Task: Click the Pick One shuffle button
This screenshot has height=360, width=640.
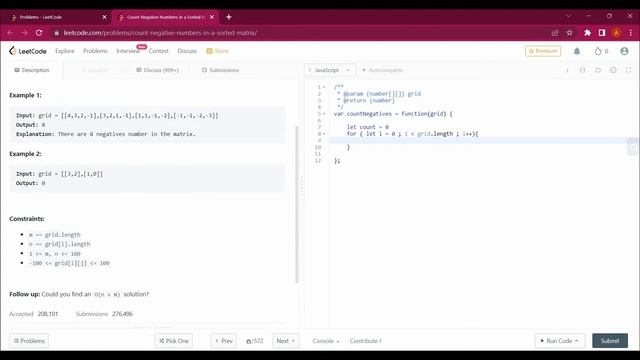Action: pyautogui.click(x=174, y=341)
